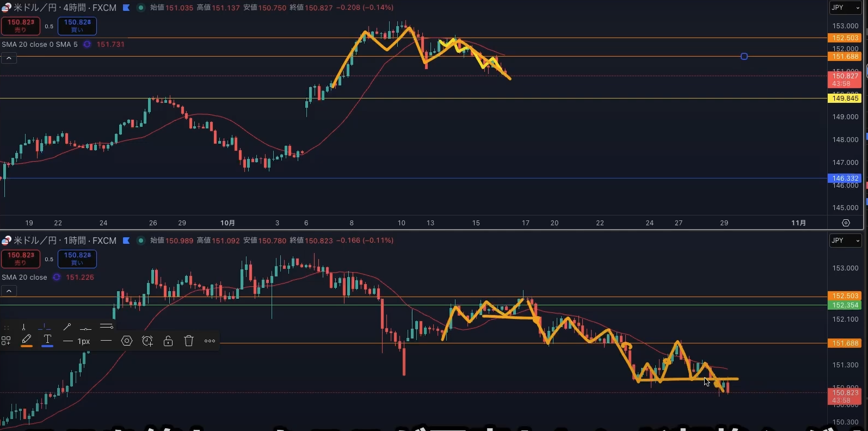This screenshot has width=868, height=431.
Task: Add an alert with the clock-plus icon
Action: pyautogui.click(x=147, y=341)
